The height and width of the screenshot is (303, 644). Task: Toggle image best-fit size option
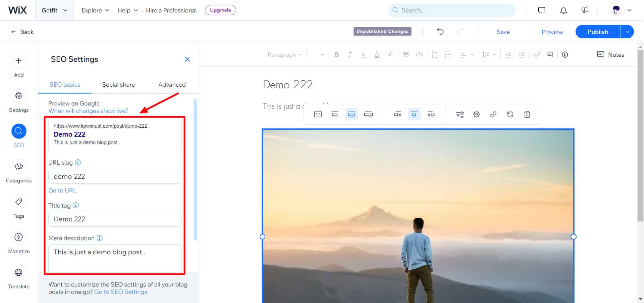pyautogui.click(x=352, y=115)
